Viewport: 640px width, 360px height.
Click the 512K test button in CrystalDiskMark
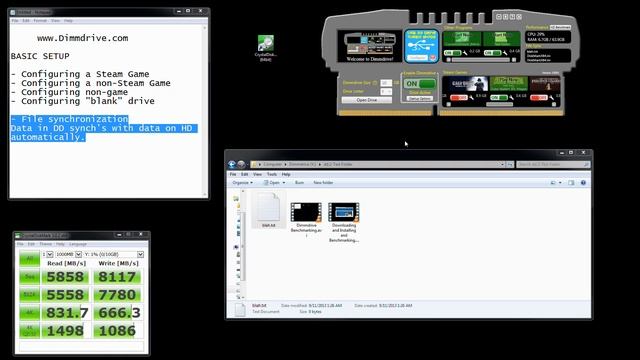tap(29, 295)
